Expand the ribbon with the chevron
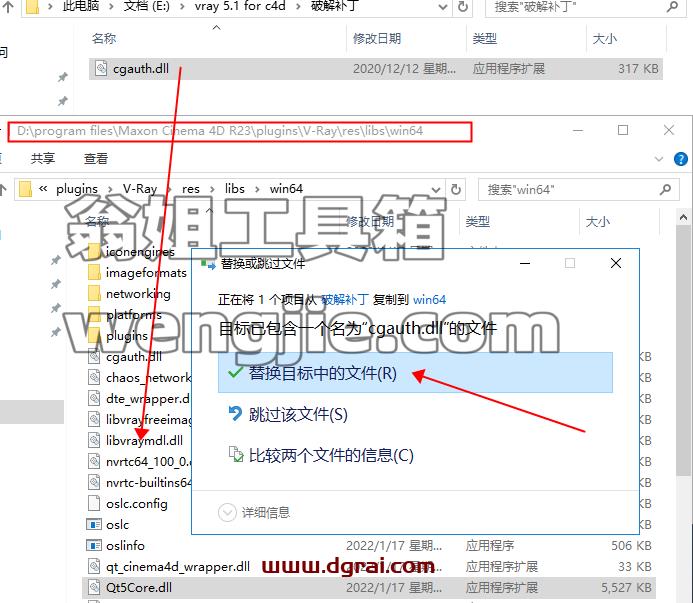The height and width of the screenshot is (603, 693). tap(659, 159)
